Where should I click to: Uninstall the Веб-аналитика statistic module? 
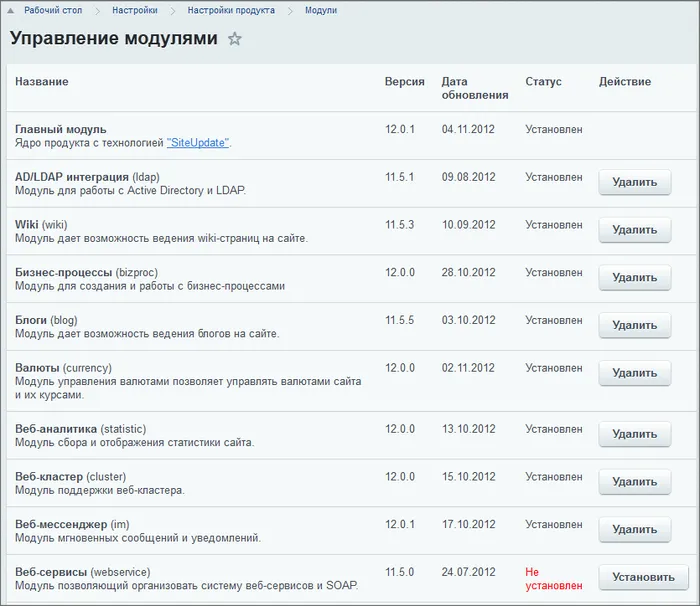coord(634,434)
